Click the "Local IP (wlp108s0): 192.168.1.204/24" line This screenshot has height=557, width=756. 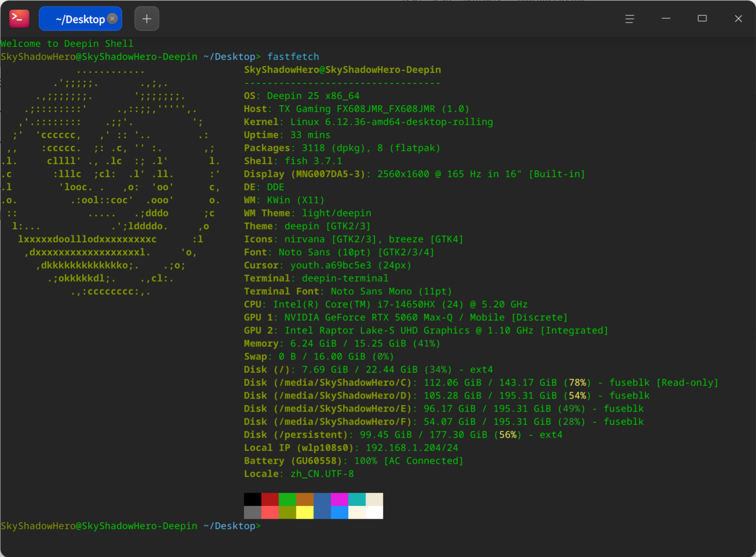click(351, 448)
